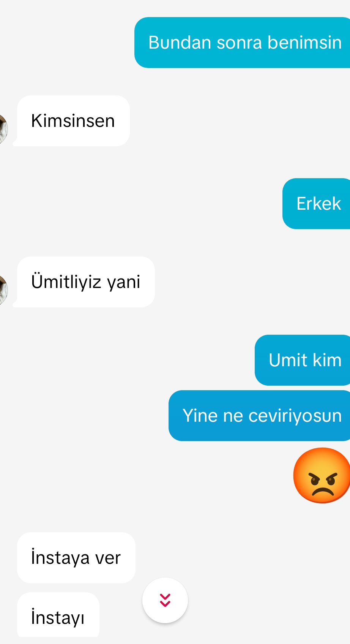Click the word 'ver' in 'İnstaya ver' bubble
Image resolution: width=350 pixels, height=644 pixels.
108,559
